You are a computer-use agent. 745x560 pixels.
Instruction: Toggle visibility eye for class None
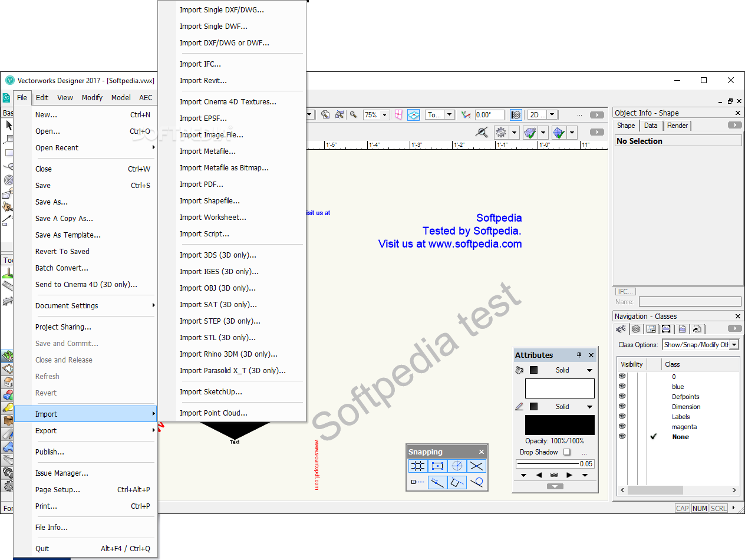click(622, 436)
